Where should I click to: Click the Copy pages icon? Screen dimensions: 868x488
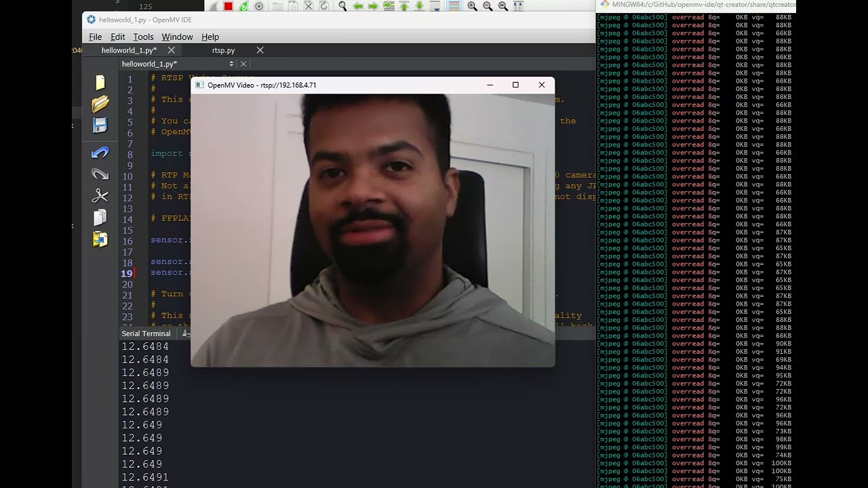100,218
